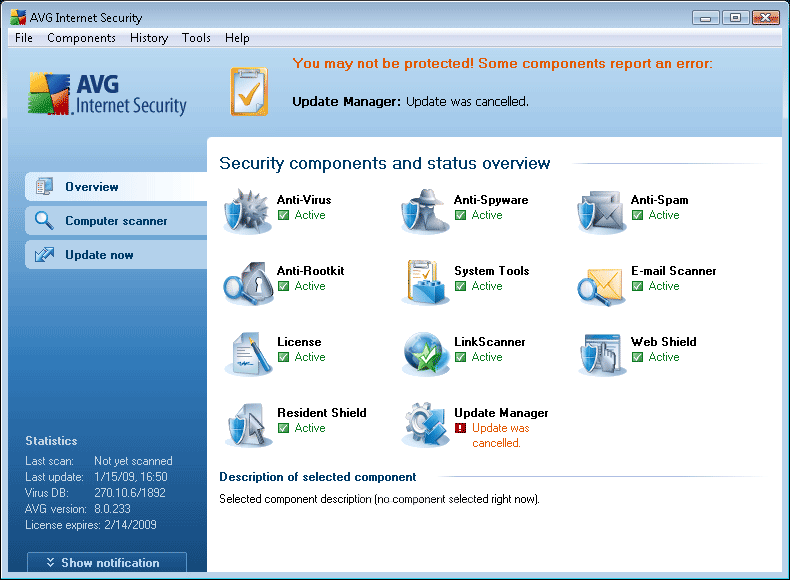Click Last scan value 'Not yet scanned'
This screenshot has height=580, width=790.
[x=133, y=461]
